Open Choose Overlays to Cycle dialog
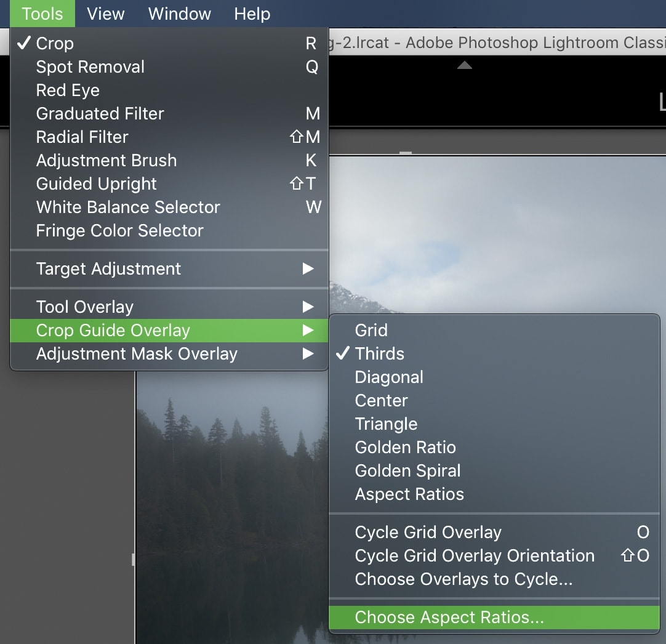 point(494,579)
